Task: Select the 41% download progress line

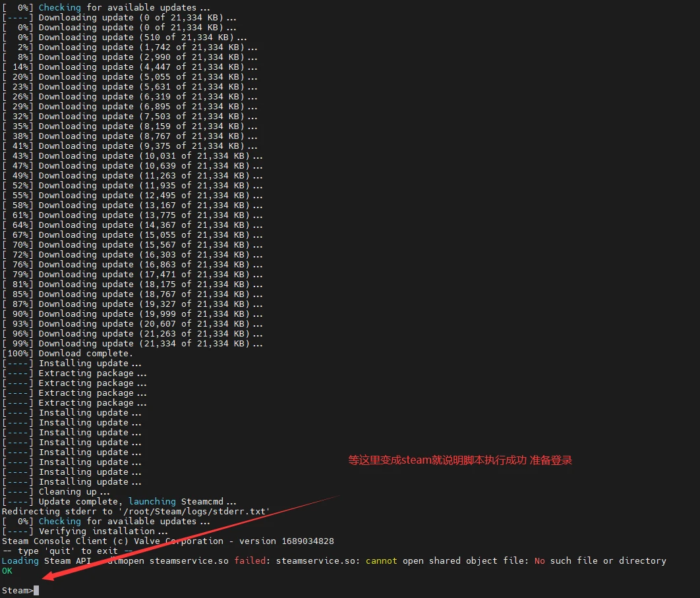Action: click(x=129, y=146)
